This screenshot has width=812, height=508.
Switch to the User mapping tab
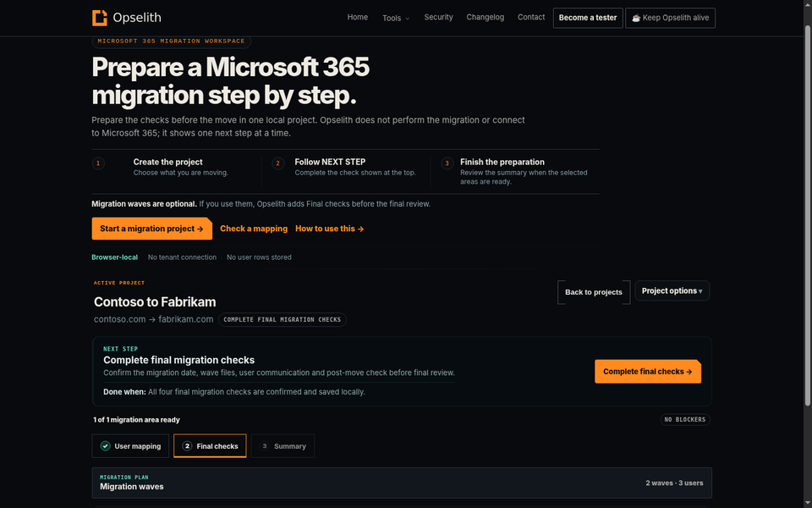point(130,446)
